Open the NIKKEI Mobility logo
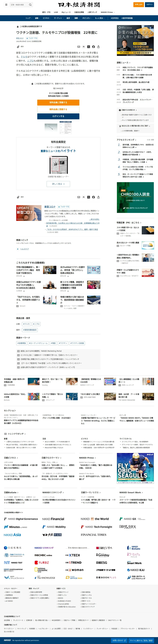The image size is (158, 644). pyautogui.click(x=54, y=527)
